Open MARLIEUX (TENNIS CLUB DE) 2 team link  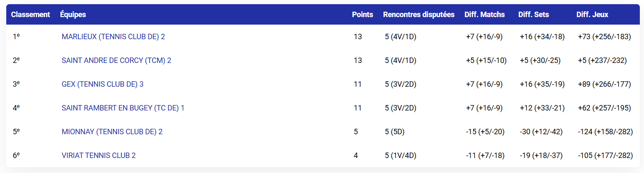(x=113, y=37)
